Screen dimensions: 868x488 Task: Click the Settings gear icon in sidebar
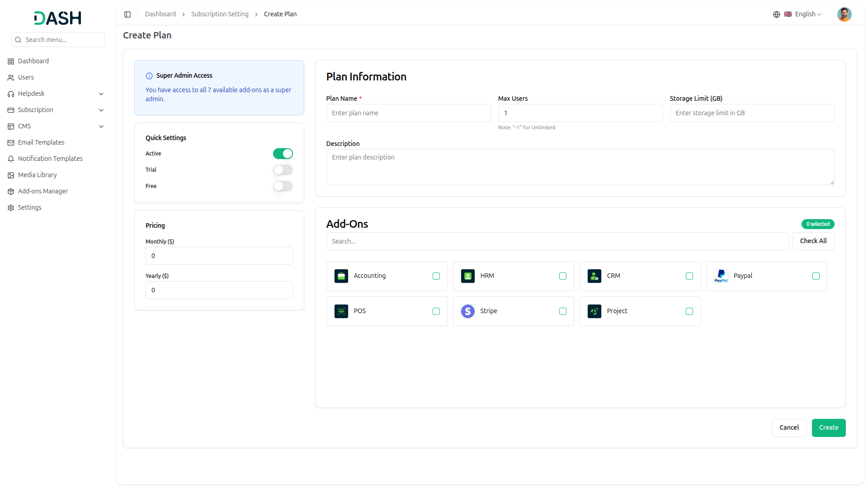[x=11, y=208]
